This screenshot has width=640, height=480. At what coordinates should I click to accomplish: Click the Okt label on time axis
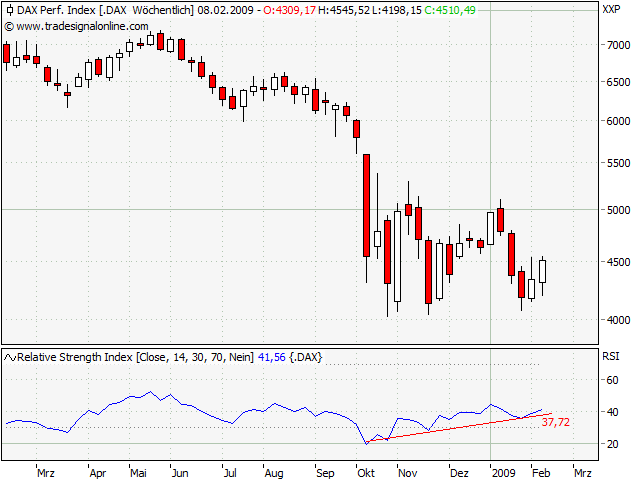tap(366, 473)
